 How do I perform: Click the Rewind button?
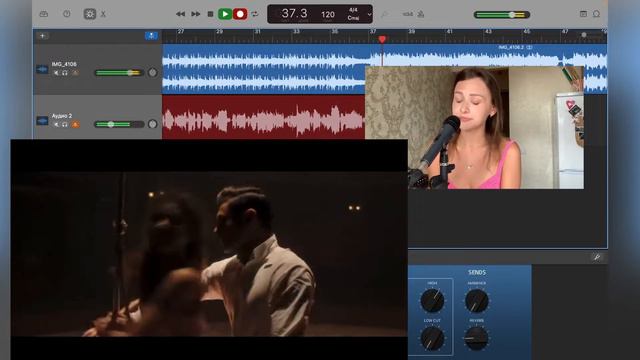(180, 14)
